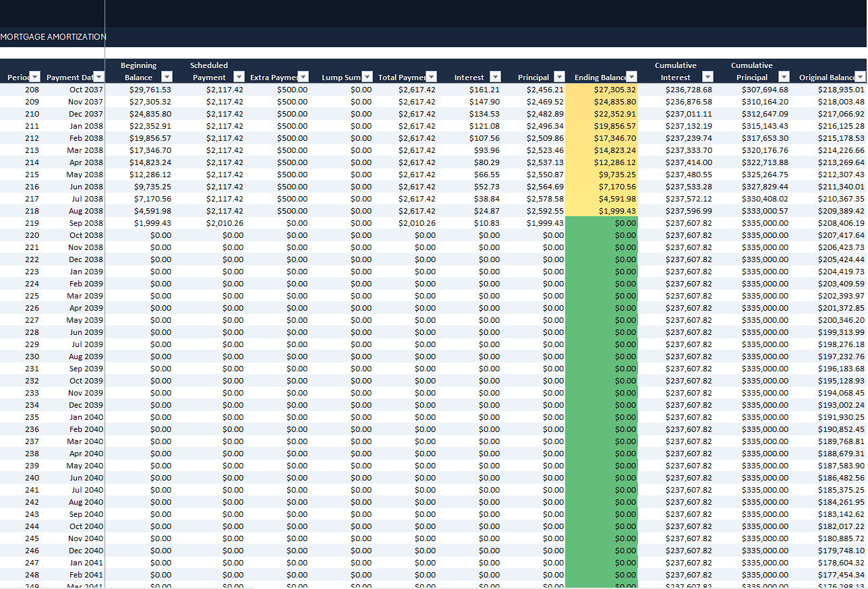Select beginning balance $4,591.98 in period 218
This screenshot has width=868, height=589.
[x=152, y=211]
